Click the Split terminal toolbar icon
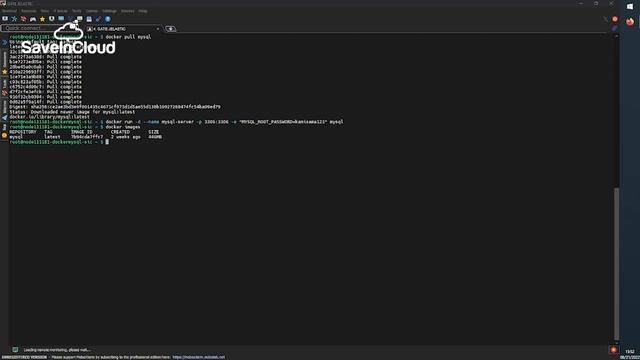Viewport: 640px width, 360px height. pos(61,19)
